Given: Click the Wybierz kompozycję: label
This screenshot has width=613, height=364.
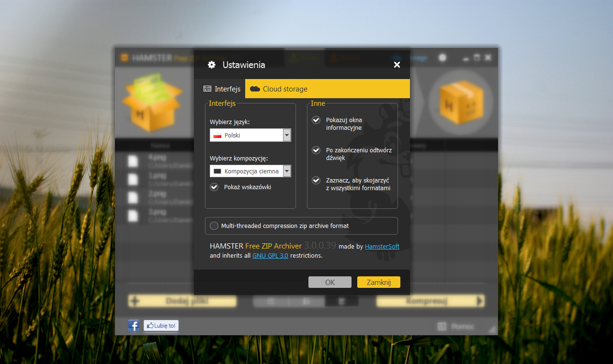Looking at the screenshot, I should (239, 158).
